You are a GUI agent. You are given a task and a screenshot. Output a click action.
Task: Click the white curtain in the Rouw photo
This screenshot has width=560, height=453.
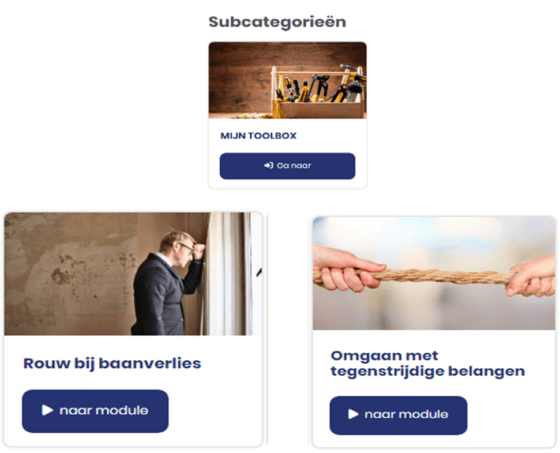(226, 274)
